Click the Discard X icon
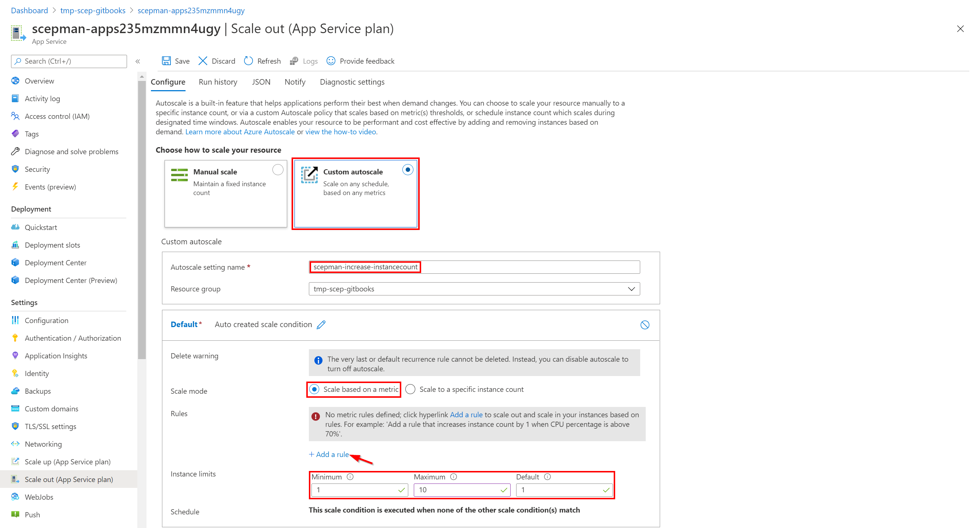The height and width of the screenshot is (528, 980). coord(203,61)
